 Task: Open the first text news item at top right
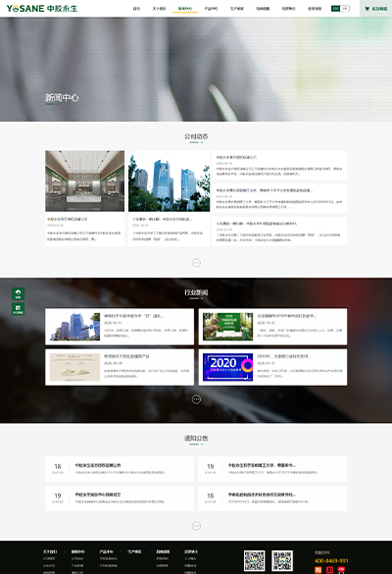[279, 165]
